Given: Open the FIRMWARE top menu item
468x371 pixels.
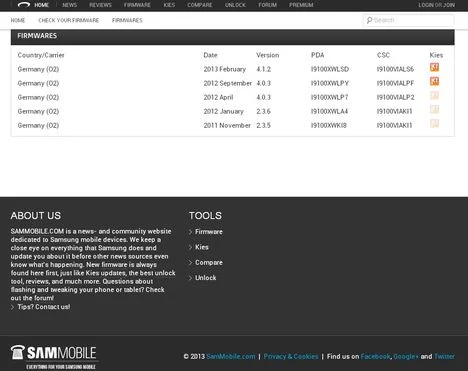Looking at the screenshot, I should [x=137, y=5].
